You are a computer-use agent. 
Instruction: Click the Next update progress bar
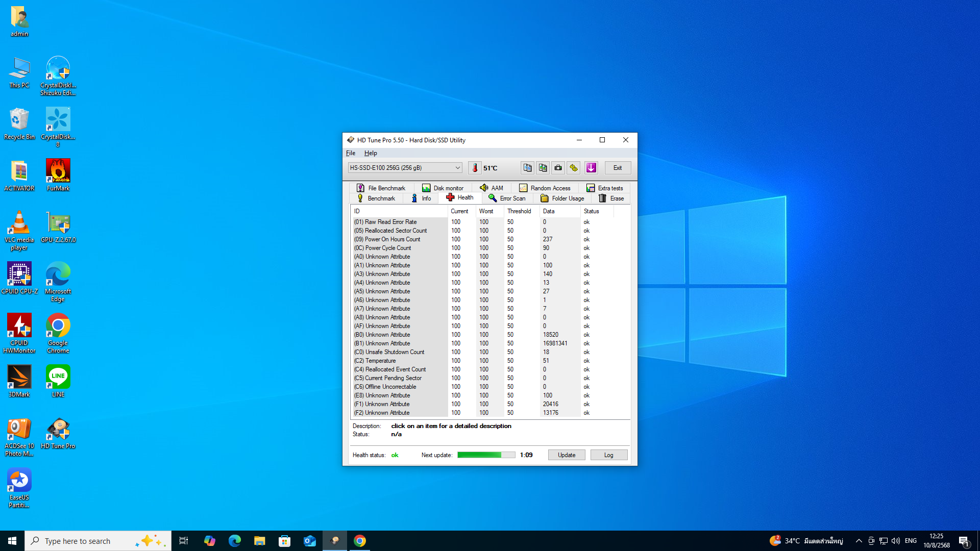tap(486, 455)
